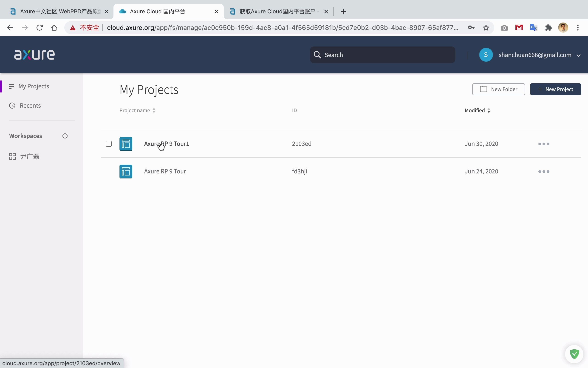
Task: Click the New Project button
Action: tap(555, 89)
